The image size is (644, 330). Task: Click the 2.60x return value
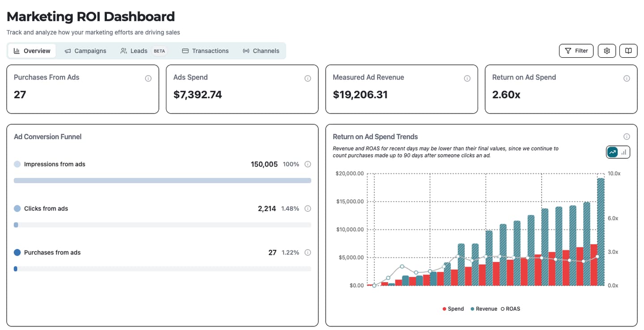506,95
